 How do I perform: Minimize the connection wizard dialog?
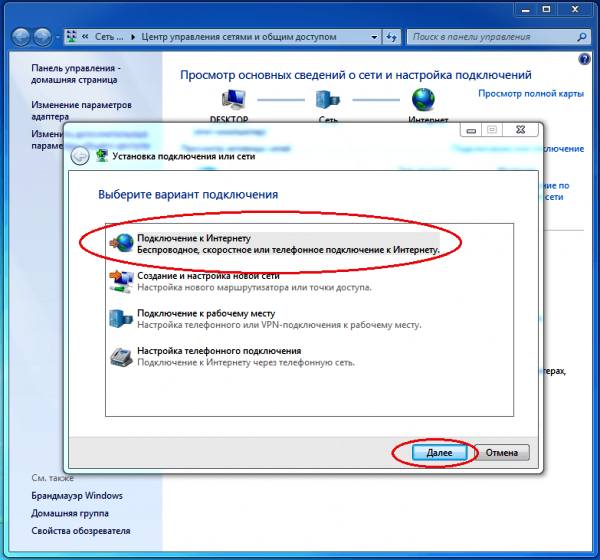[x=471, y=130]
